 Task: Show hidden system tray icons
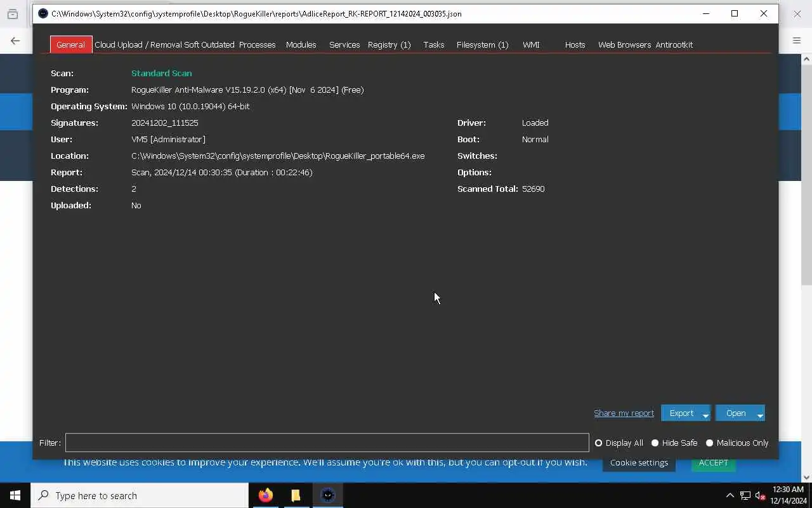click(730, 495)
